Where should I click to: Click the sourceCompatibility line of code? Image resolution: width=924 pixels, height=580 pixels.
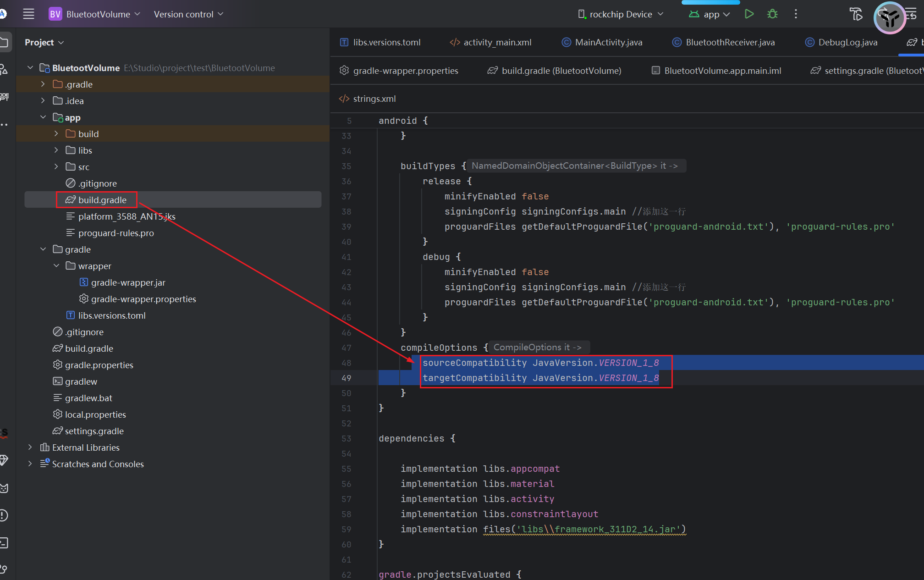click(x=540, y=363)
